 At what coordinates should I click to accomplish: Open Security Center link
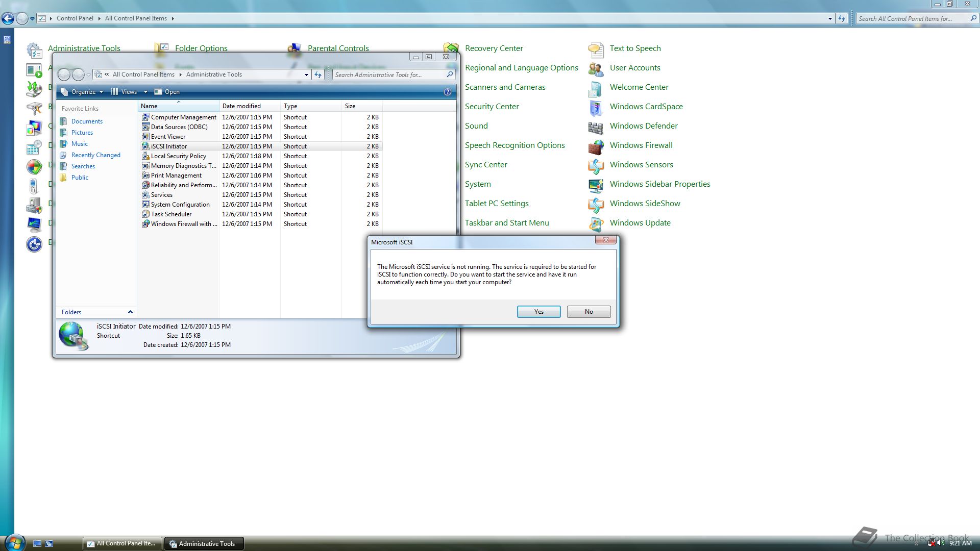point(492,107)
